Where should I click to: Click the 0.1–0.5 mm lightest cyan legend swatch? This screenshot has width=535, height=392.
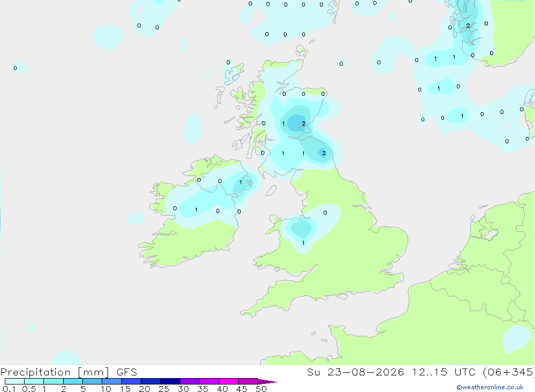tap(14, 381)
